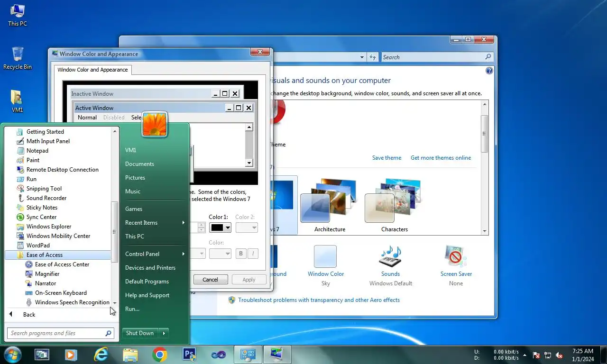Image resolution: width=607 pixels, height=364 pixels.
Task: Click the user account picture in the Start menu
Action: pos(155,124)
